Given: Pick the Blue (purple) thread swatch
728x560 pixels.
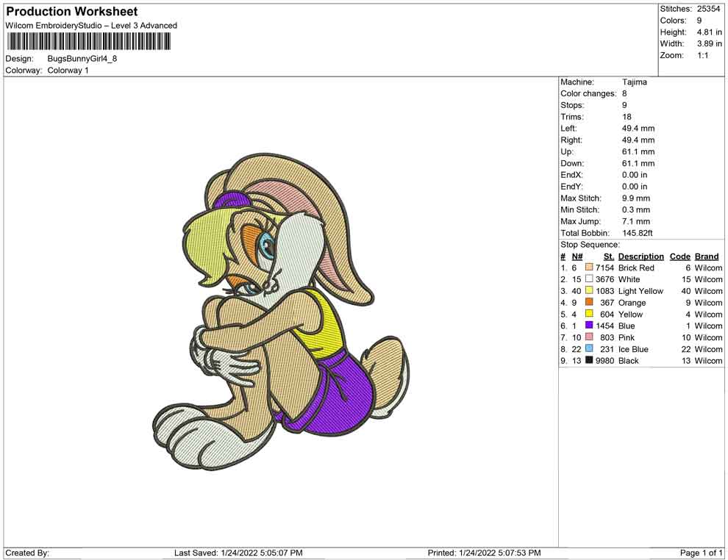Looking at the screenshot, I should coord(589,326).
